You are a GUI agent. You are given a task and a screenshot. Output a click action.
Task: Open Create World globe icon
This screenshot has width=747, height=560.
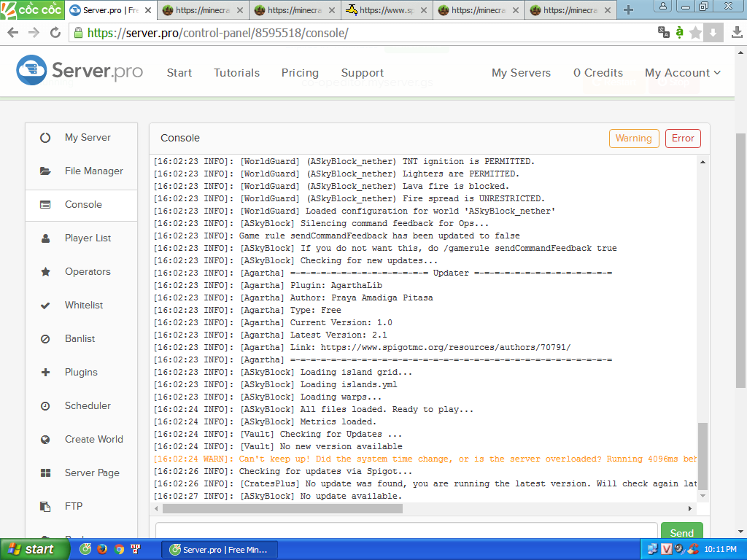[45, 439]
